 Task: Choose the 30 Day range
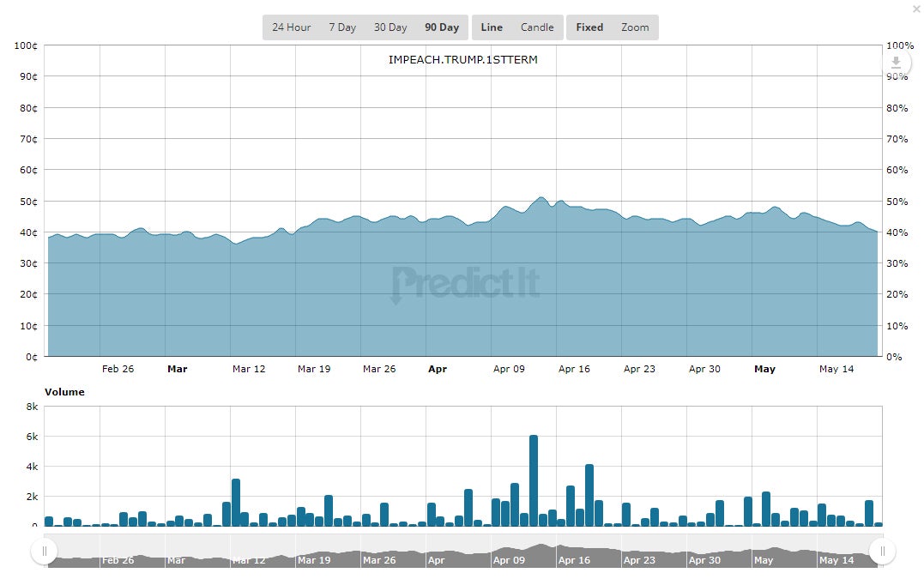[x=390, y=27]
